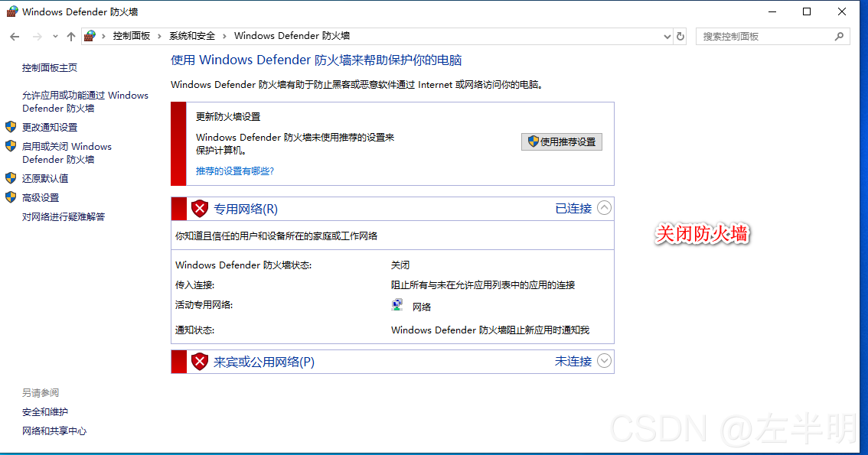
Task: Select 系统和安全 in the breadcrumb
Action: pyautogui.click(x=192, y=36)
